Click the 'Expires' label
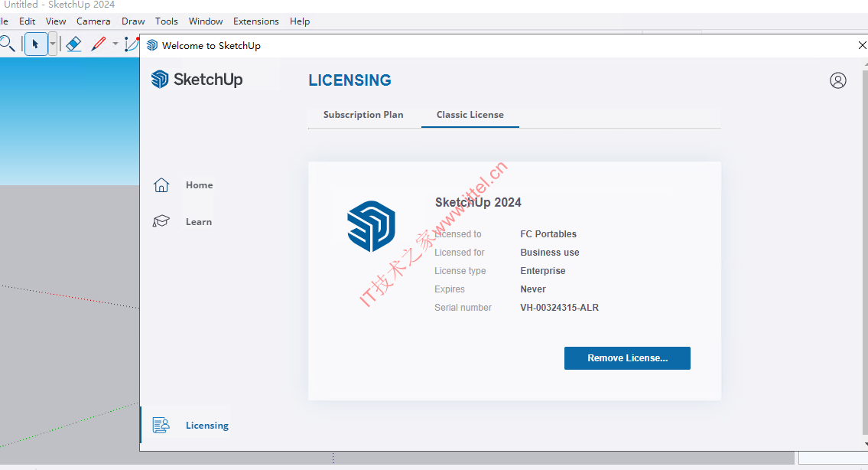 450,289
